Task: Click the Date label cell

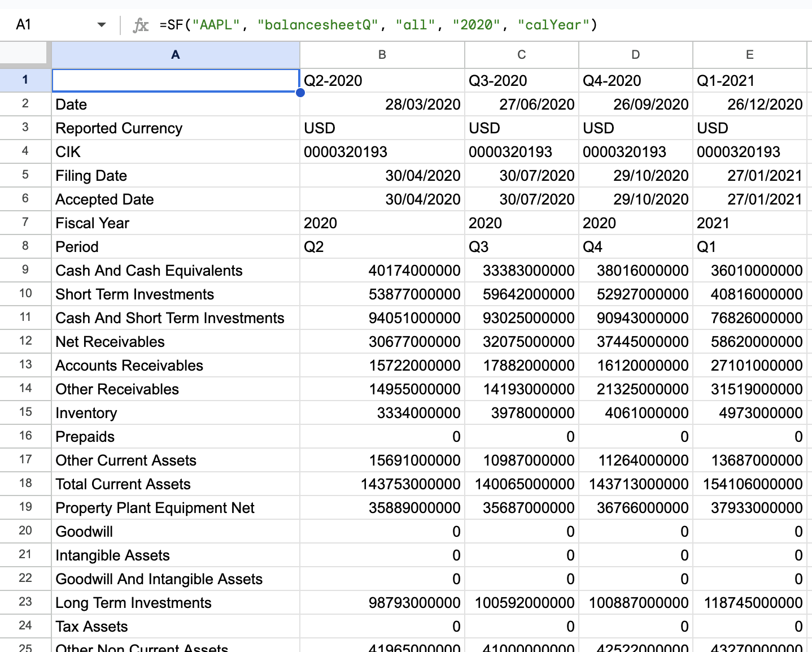Action: click(176, 104)
